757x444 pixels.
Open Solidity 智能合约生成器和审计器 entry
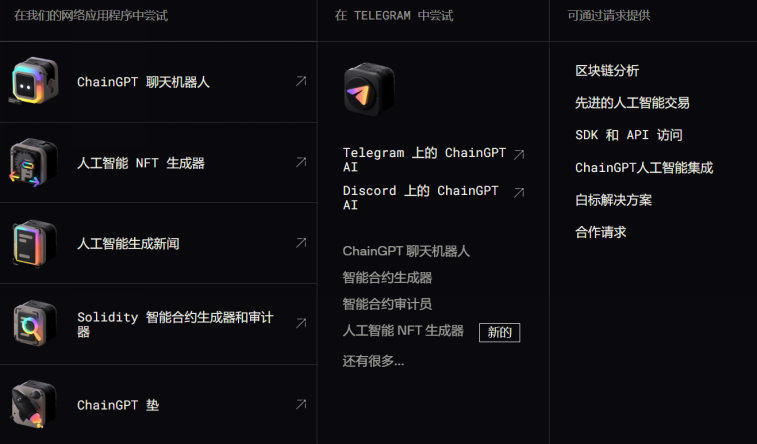pos(158,324)
